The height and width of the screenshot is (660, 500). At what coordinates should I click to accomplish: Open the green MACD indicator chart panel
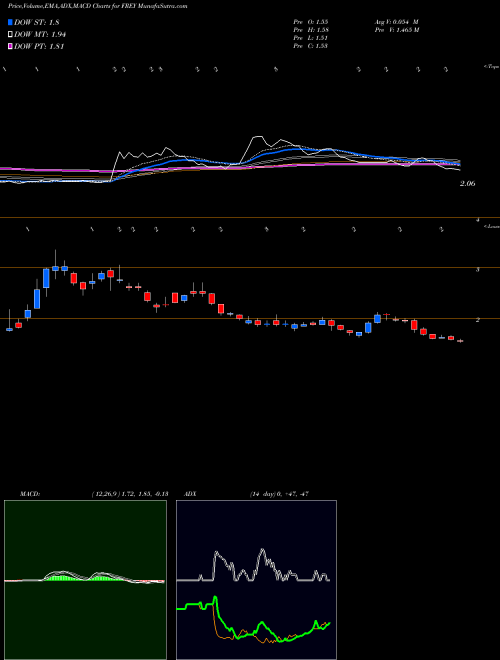pos(85,580)
